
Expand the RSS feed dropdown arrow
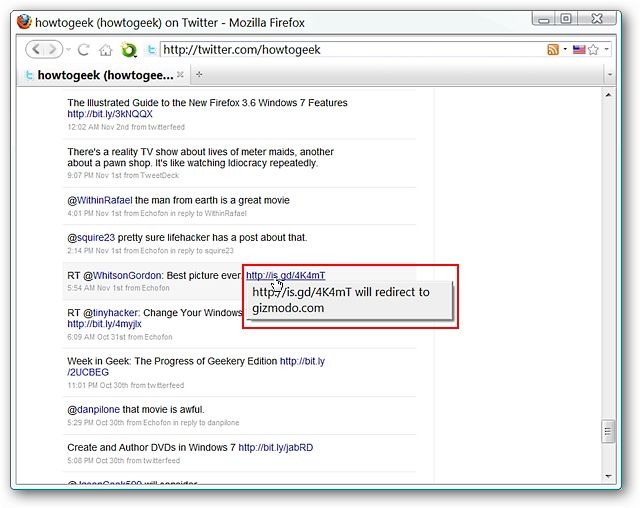point(565,49)
